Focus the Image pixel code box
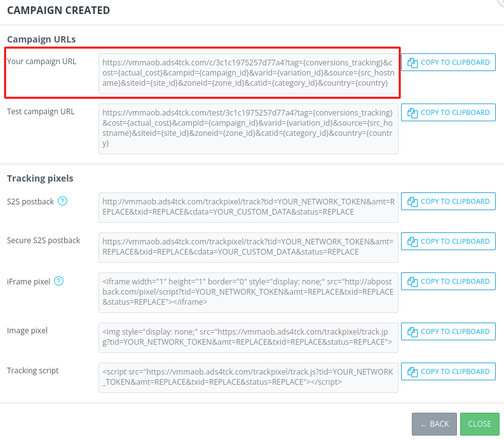Screen dimensions: 504x440 pos(249,337)
